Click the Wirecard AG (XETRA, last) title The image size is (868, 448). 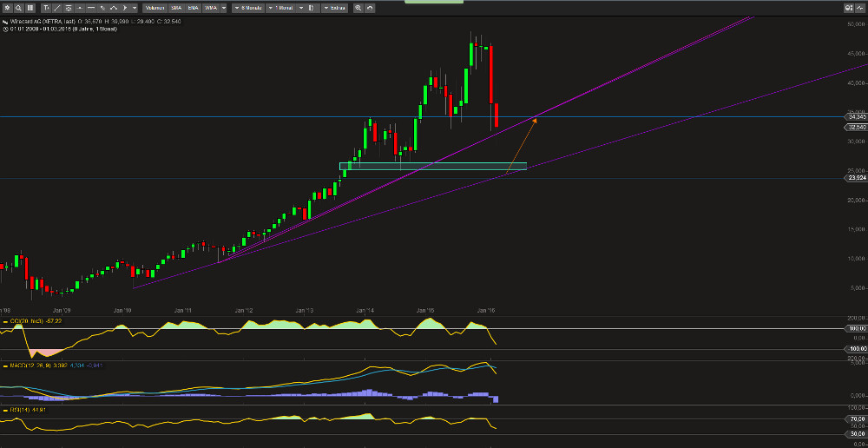(43, 21)
